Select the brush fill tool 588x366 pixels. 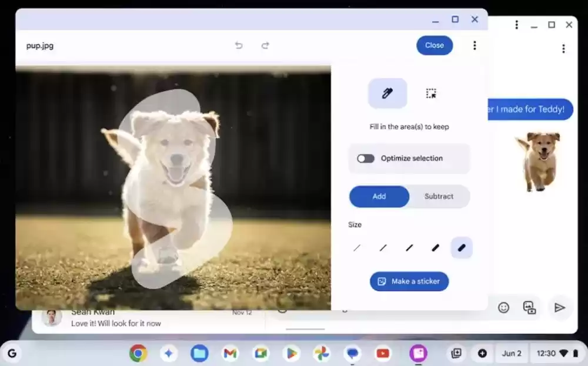tap(387, 93)
